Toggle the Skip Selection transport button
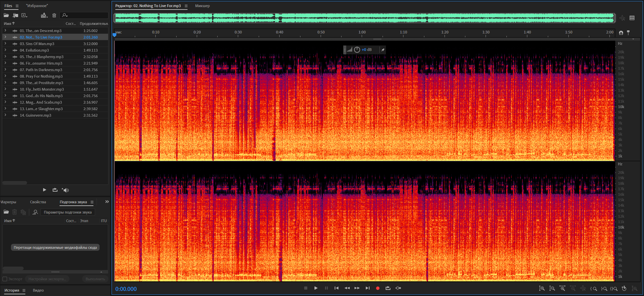This screenshot has width=644, height=296. coord(398,288)
